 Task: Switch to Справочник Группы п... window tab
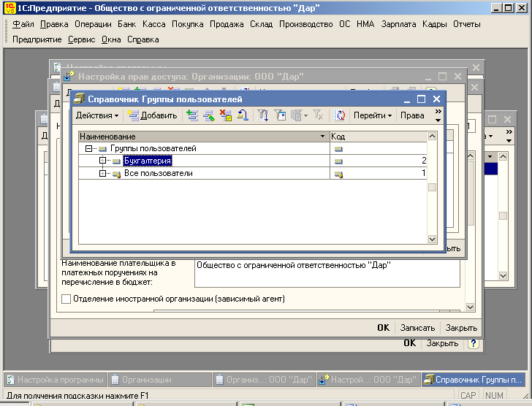pos(474,380)
